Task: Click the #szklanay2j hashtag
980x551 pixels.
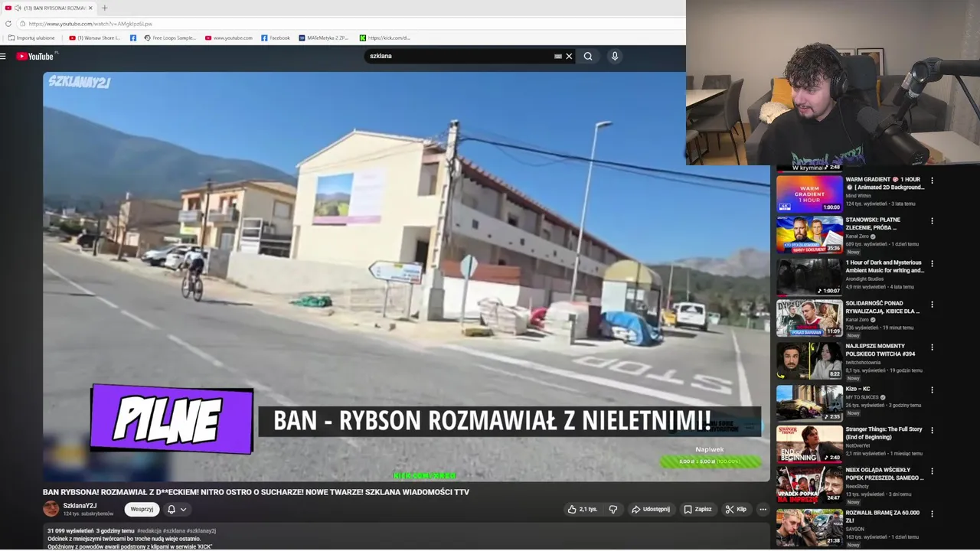Action: pos(201,530)
